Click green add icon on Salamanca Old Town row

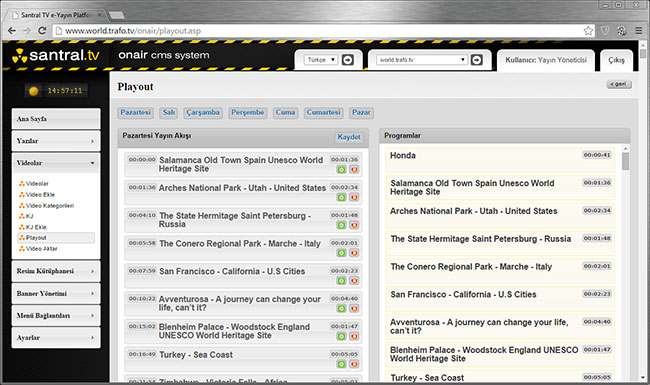click(341, 169)
